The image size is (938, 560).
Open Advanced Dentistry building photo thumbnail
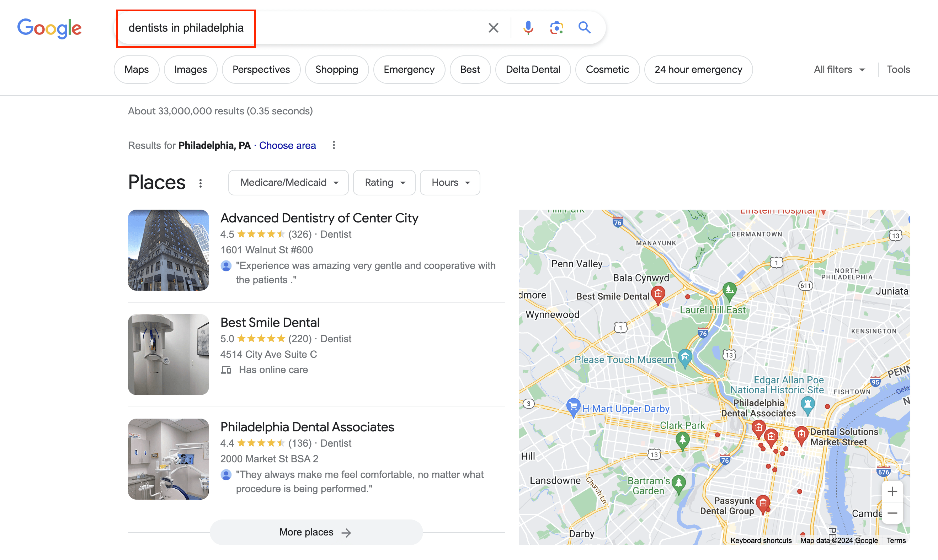168,250
